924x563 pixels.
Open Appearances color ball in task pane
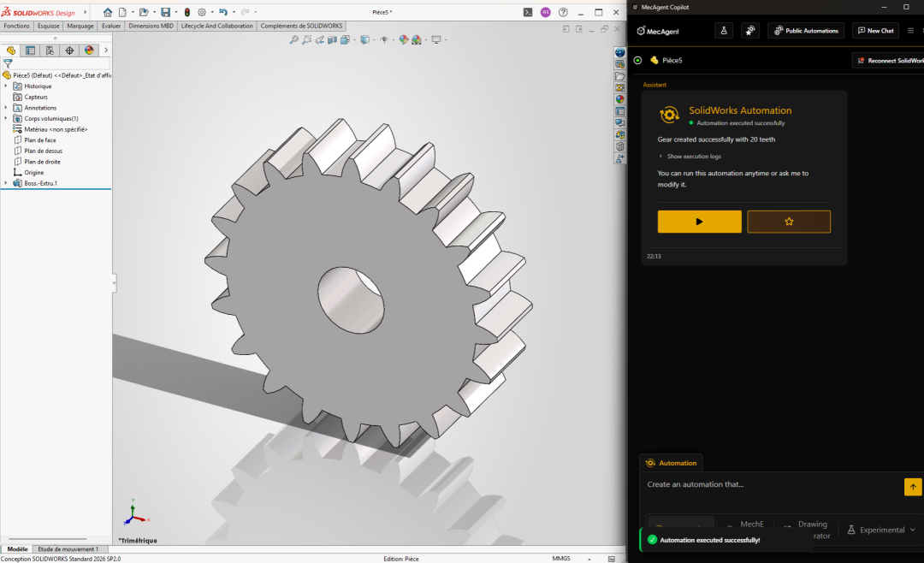point(620,99)
